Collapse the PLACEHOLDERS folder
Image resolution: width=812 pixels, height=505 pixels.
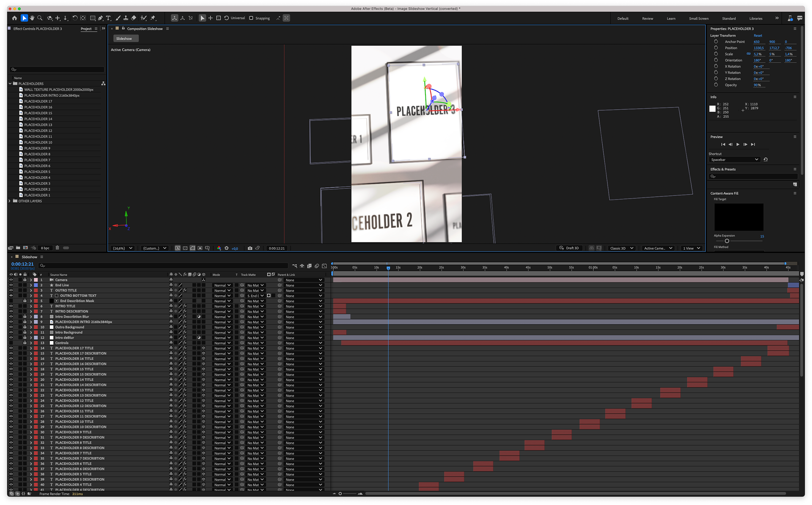coord(10,84)
